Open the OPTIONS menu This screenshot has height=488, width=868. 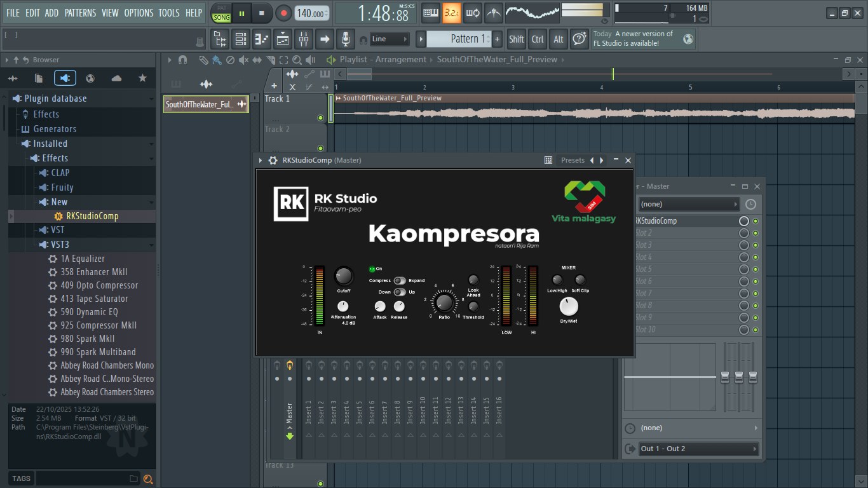[139, 13]
